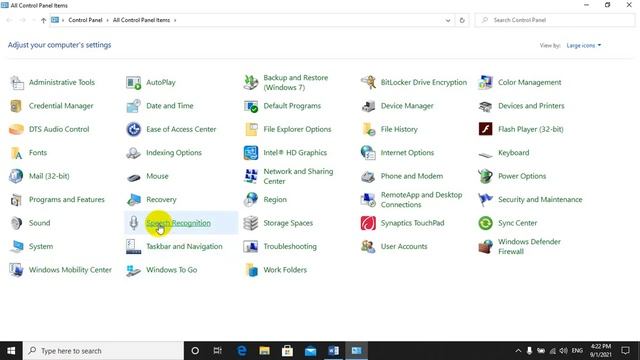This screenshot has height=360, width=640.
Task: Select All Control Panel Items breadcrumb
Action: [141, 20]
